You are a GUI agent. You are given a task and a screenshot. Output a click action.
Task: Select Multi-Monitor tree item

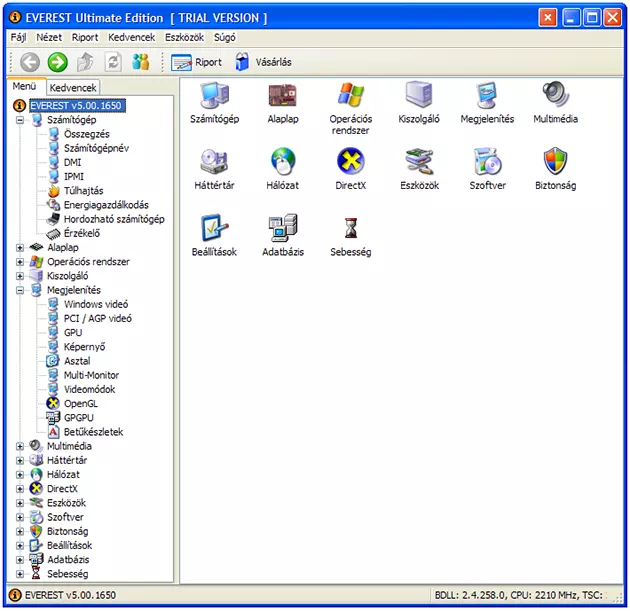pyautogui.click(x=91, y=375)
